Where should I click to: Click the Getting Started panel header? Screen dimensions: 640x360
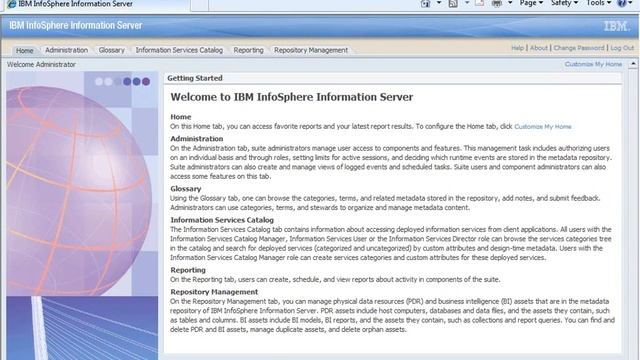coord(393,78)
